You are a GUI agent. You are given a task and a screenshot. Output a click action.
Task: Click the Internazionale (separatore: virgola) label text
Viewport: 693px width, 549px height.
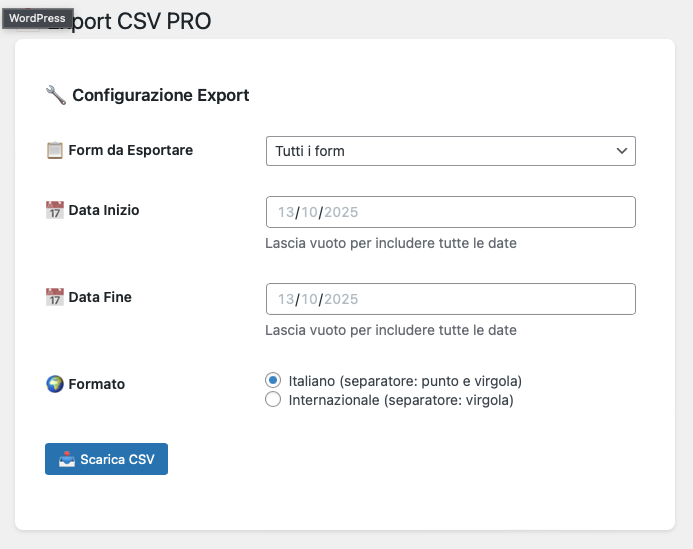click(x=400, y=400)
